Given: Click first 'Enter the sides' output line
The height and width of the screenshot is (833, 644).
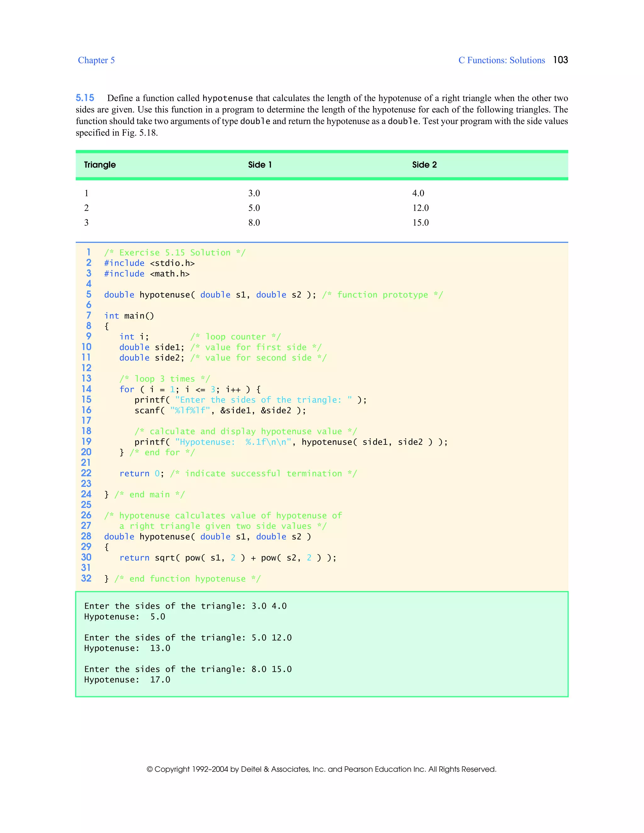Looking at the screenshot, I should coord(185,606).
